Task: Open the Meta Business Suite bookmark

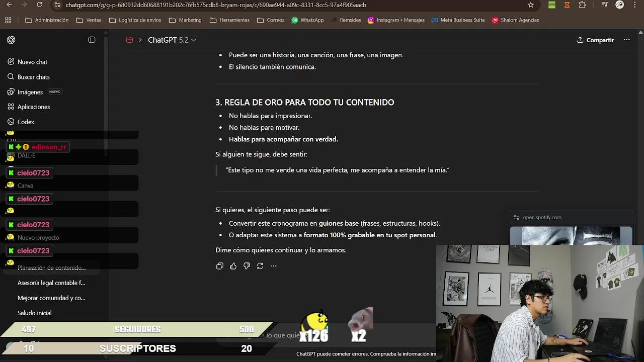Action: point(458,20)
